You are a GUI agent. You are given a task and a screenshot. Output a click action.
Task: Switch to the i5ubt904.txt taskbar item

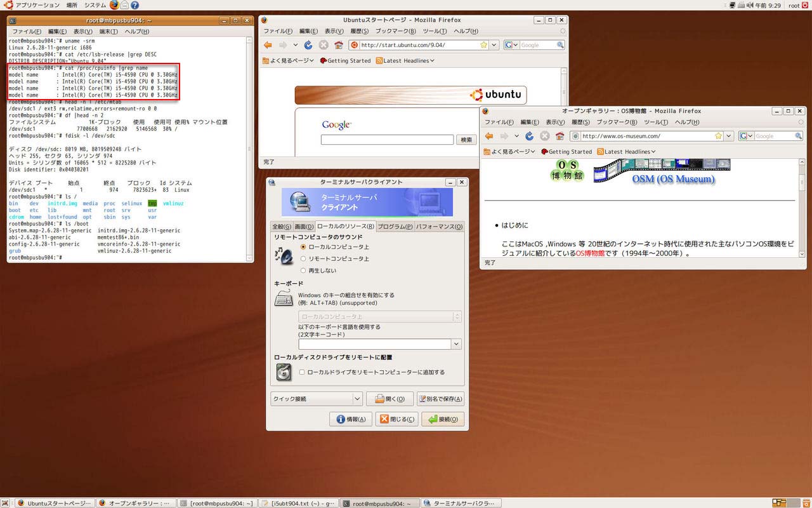299,503
